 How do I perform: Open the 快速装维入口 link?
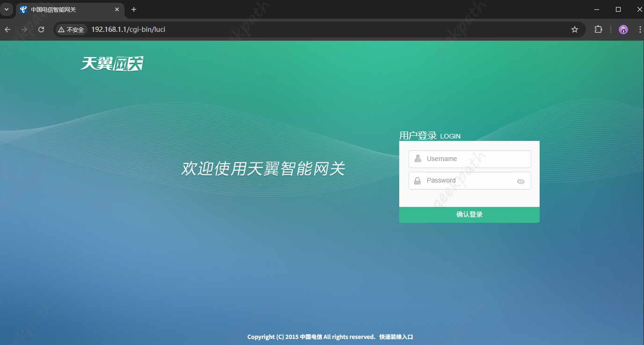click(x=396, y=337)
